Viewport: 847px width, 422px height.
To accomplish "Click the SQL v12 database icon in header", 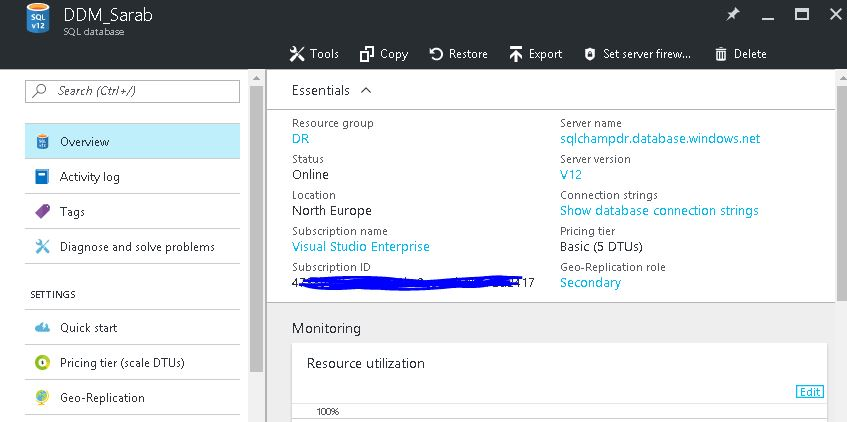I will (38, 18).
